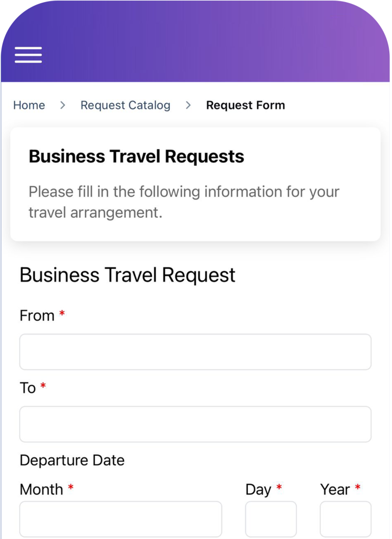Open Request Catalog breadcrumb link
392x539 pixels.
pyautogui.click(x=125, y=105)
